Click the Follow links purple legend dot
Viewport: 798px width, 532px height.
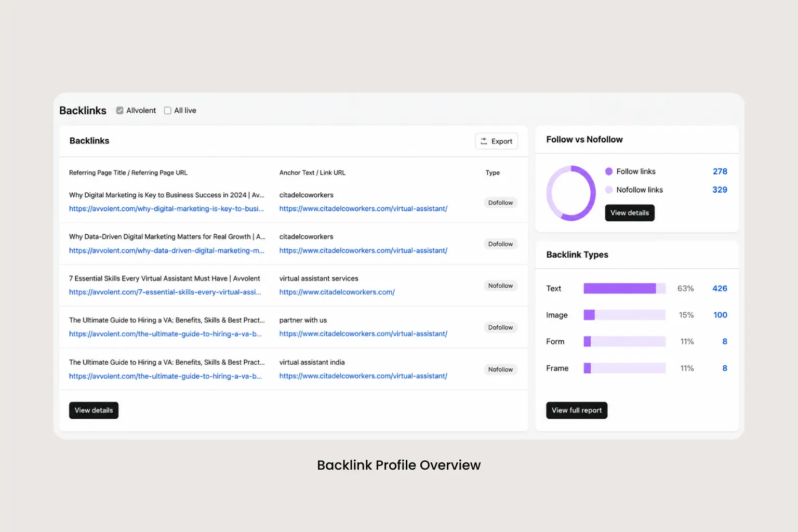point(609,171)
